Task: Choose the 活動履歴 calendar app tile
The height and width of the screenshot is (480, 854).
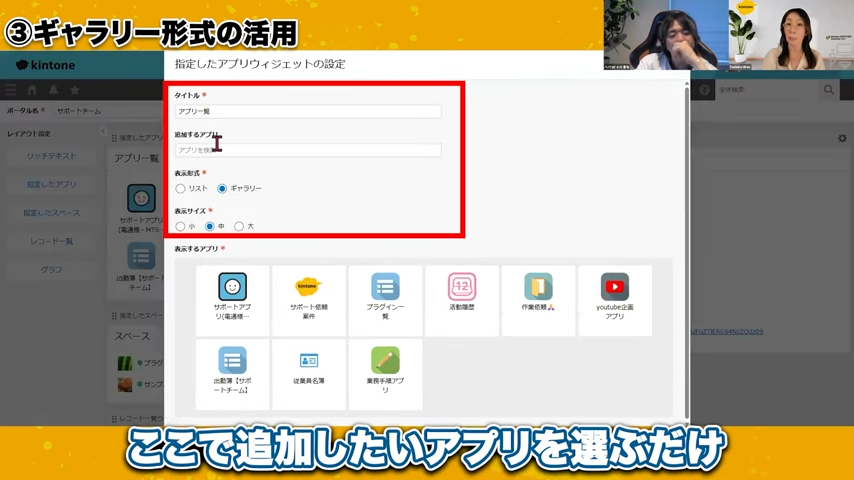Action: click(462, 300)
